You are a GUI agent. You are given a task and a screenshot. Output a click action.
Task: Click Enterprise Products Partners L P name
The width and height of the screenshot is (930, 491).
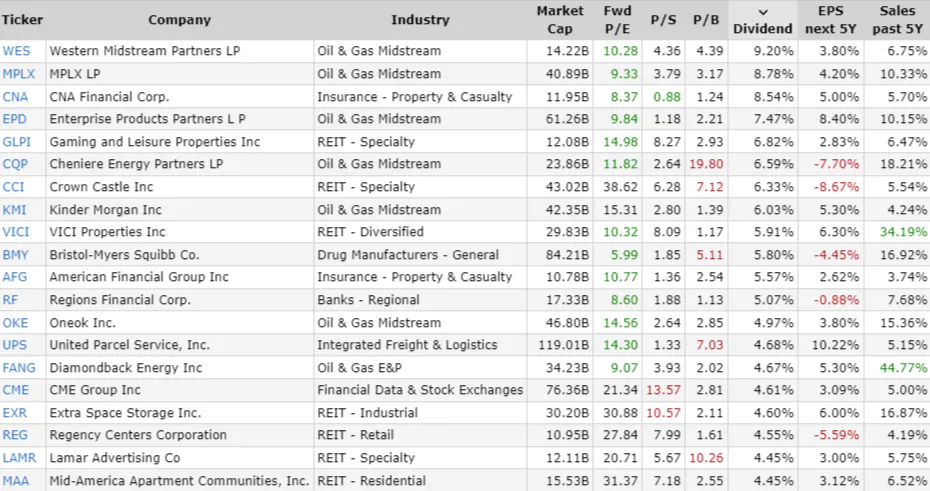click(x=148, y=119)
